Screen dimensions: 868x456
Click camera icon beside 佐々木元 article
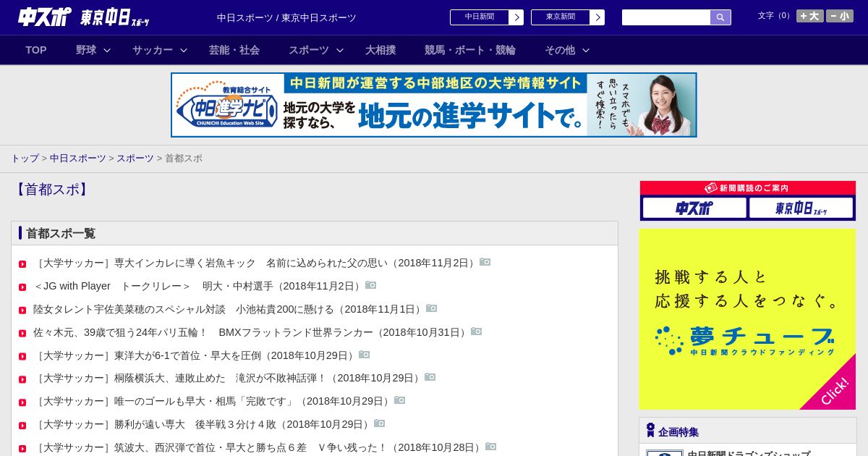[x=477, y=332]
